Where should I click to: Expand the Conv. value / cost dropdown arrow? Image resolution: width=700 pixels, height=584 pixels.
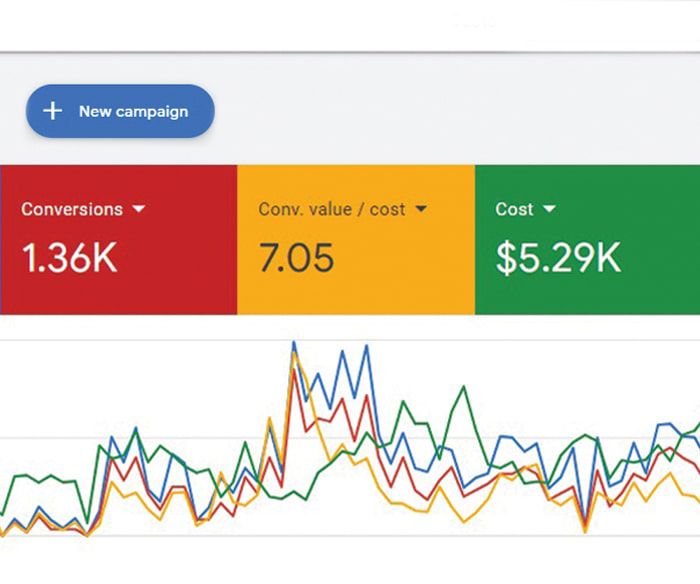click(x=421, y=209)
